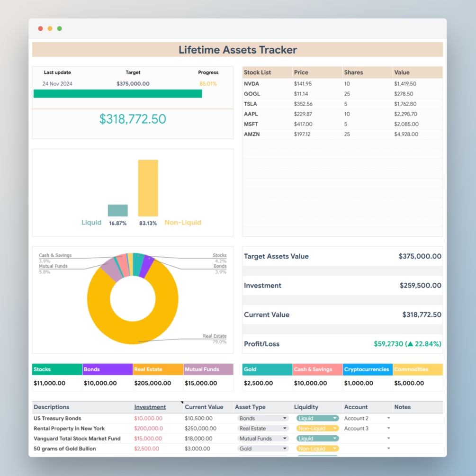Open Liquid dropdown for Vanguard fund row
This screenshot has height=476, width=476.
[x=317, y=439]
